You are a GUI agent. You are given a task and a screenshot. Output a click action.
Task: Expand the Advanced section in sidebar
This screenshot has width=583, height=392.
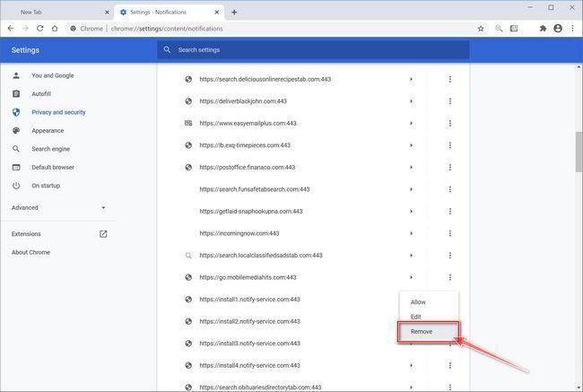click(x=58, y=207)
